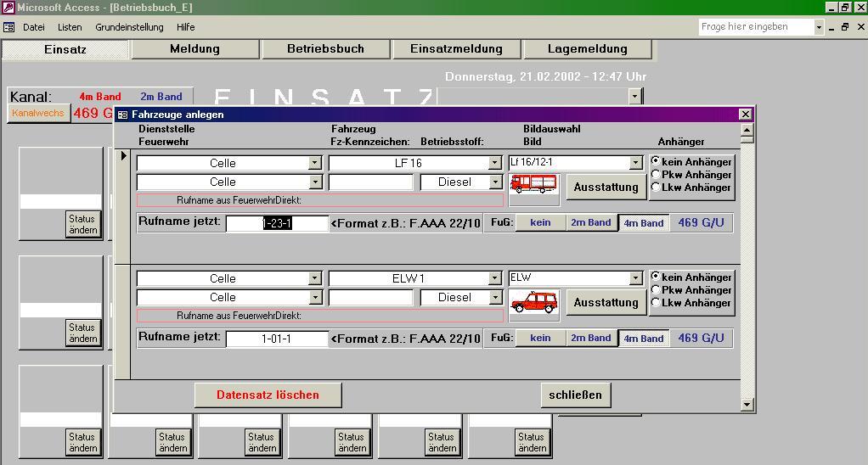The width and height of the screenshot is (868, 465).
Task: Expand the Lf 16/12-1 Bildauswahl dropdown
Action: [x=635, y=163]
